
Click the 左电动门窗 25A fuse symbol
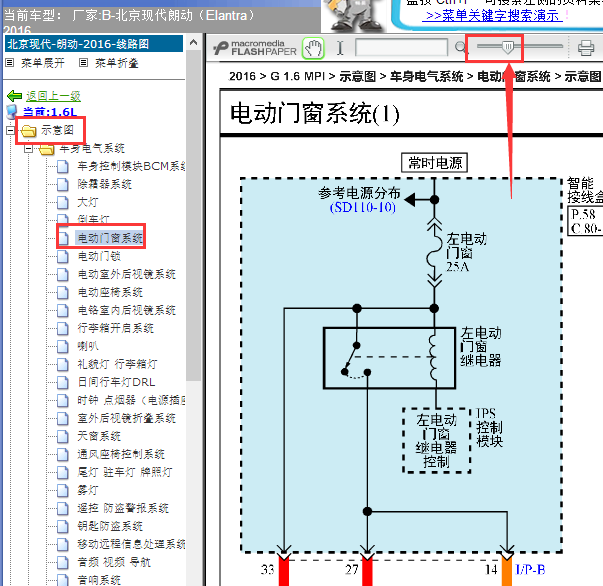click(435, 253)
